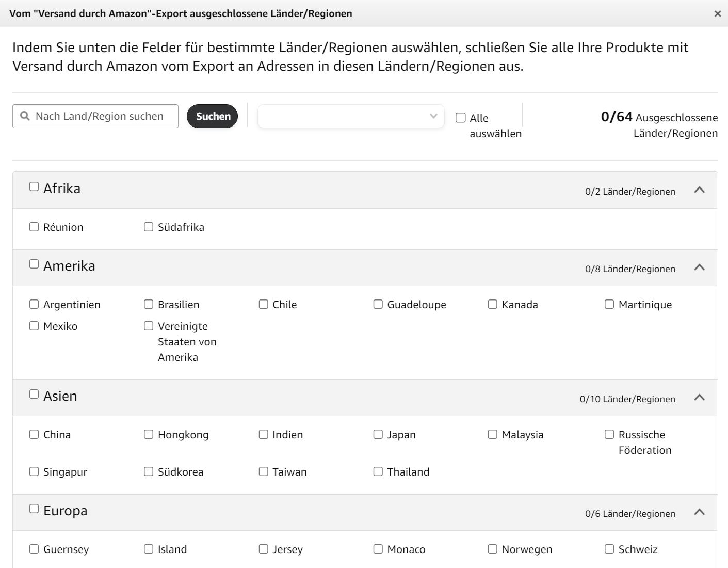The height and width of the screenshot is (568, 728).
Task: Enable the Russische Föderation checkbox
Action: 609,434
